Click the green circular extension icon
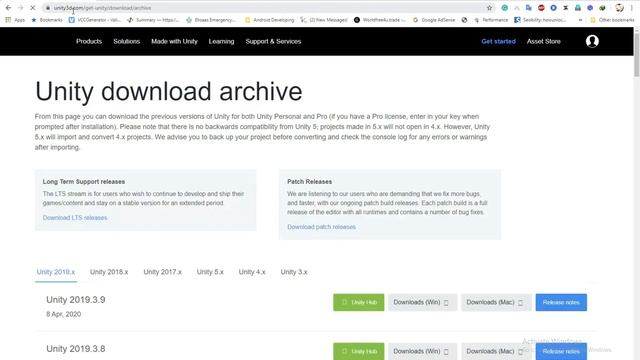Image resolution: width=640 pixels, height=360 pixels. [504, 8]
